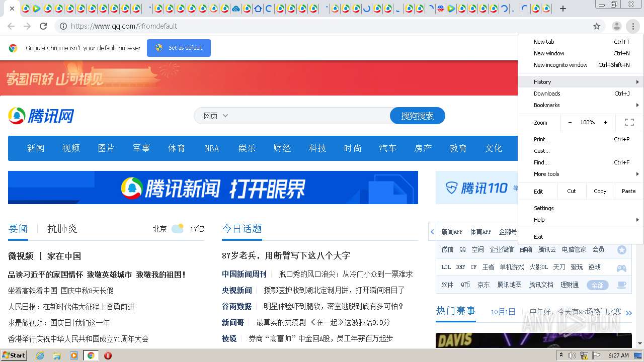Click the Chrome icon in the taskbar
The width and height of the screenshot is (644, 362).
pyautogui.click(x=91, y=355)
